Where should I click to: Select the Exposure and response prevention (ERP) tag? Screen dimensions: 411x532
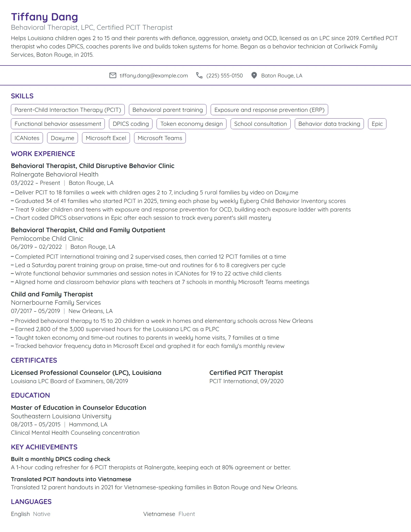coord(269,110)
